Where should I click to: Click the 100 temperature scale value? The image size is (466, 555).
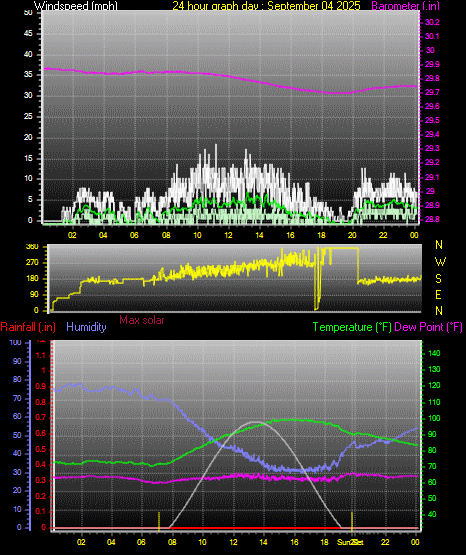(434, 418)
